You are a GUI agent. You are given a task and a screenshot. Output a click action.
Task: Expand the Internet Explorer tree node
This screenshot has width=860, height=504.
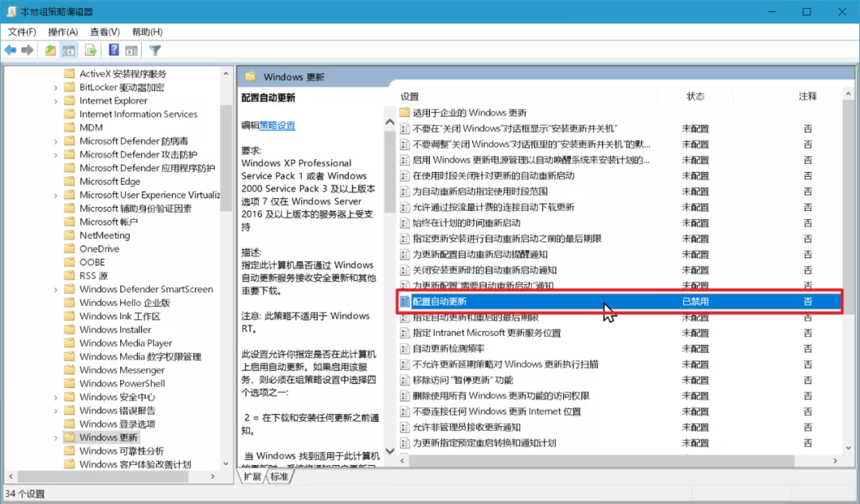point(56,101)
